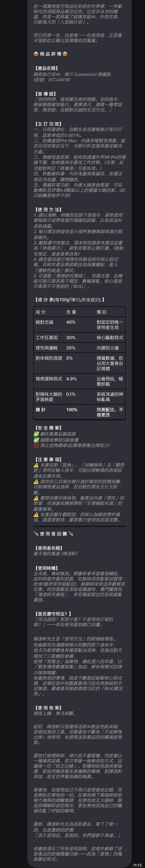
Task: Tap the green checkmark beside 國際商學院S級推薦
Action: [36, 440]
